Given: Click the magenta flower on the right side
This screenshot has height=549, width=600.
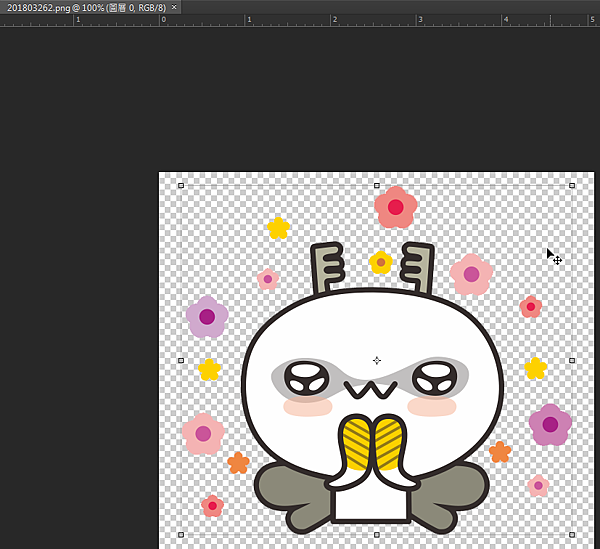Looking at the screenshot, I should [550, 424].
